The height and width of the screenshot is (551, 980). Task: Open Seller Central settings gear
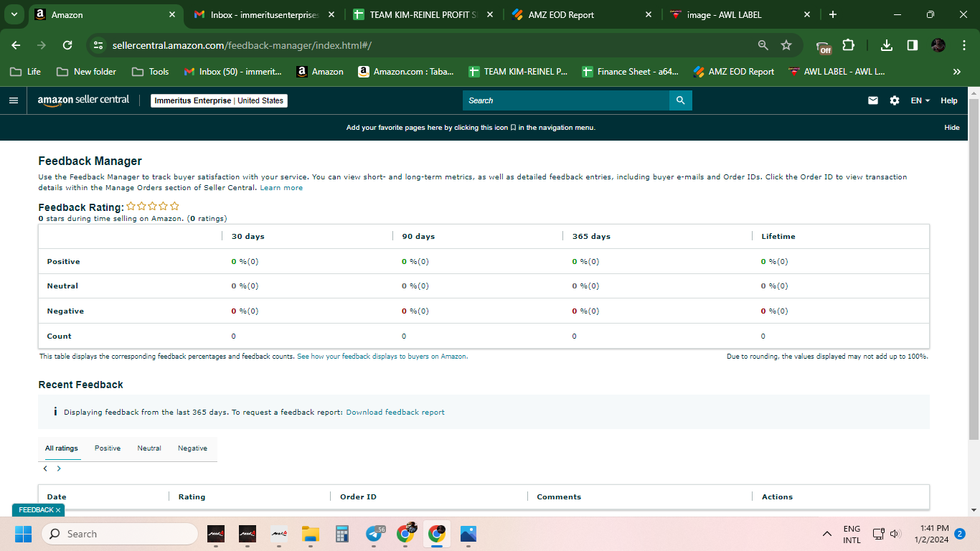(x=895, y=100)
